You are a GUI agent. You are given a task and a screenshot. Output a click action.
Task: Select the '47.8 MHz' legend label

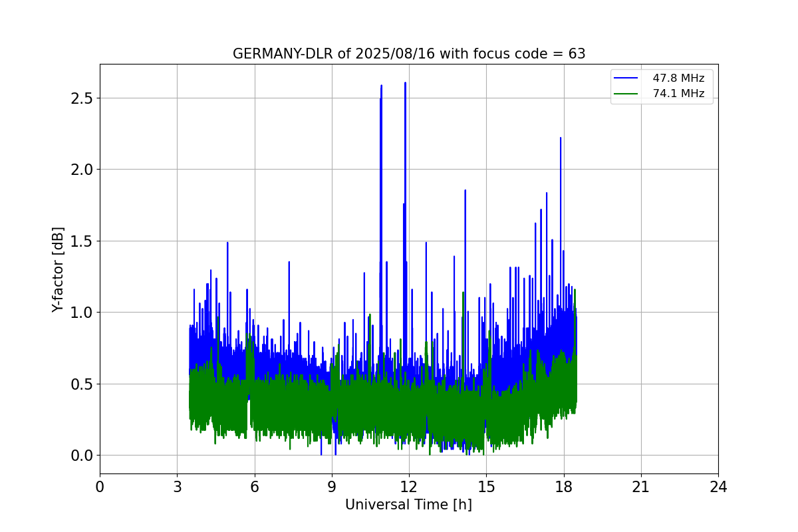[678, 78]
